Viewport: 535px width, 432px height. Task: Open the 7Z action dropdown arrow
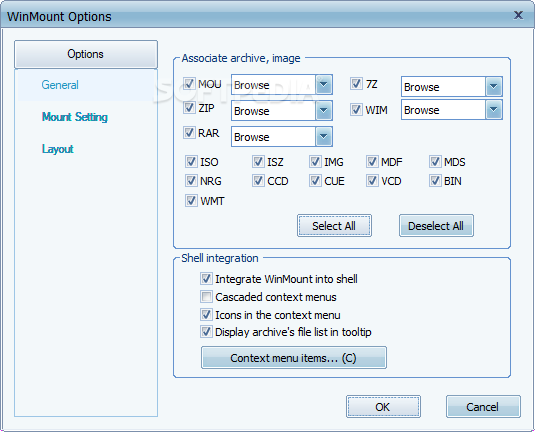pos(493,87)
